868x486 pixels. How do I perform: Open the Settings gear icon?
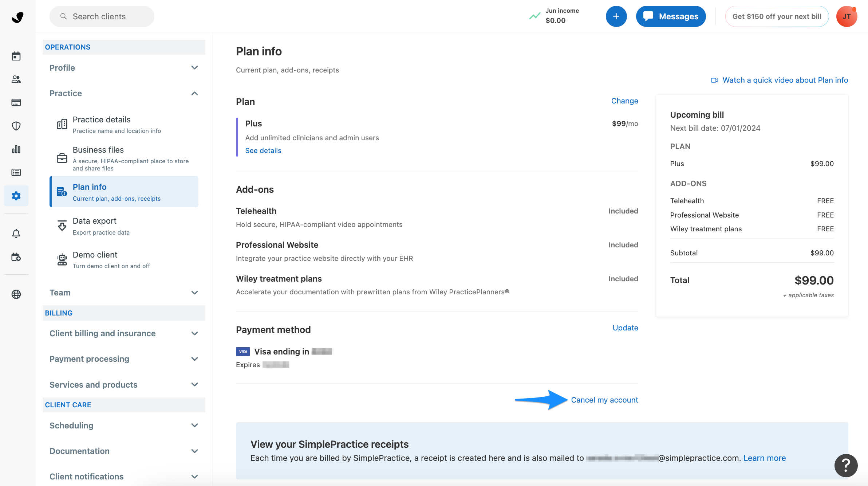16,196
